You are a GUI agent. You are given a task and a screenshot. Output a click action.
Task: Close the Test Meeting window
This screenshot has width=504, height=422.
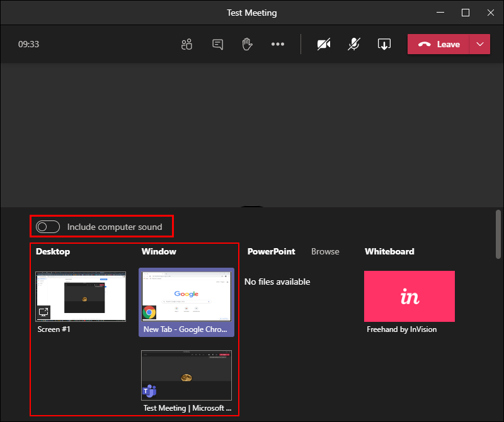point(491,13)
